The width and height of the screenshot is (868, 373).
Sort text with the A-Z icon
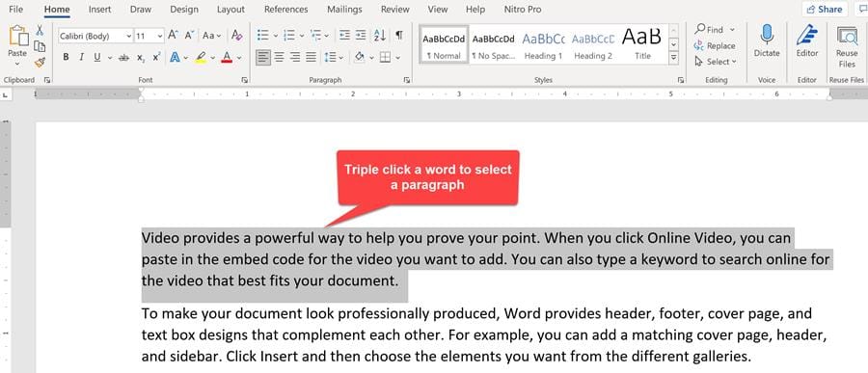pyautogui.click(x=380, y=36)
